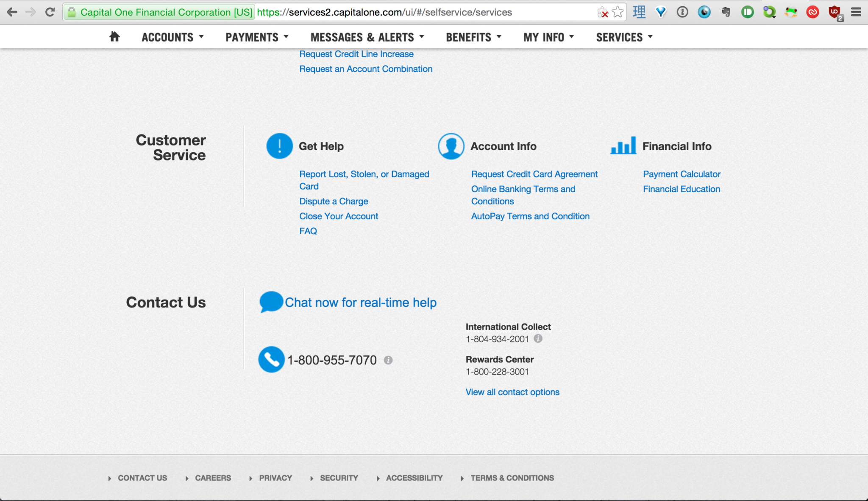868x501 pixels.
Task: Click the browser address bar URL
Action: [384, 12]
